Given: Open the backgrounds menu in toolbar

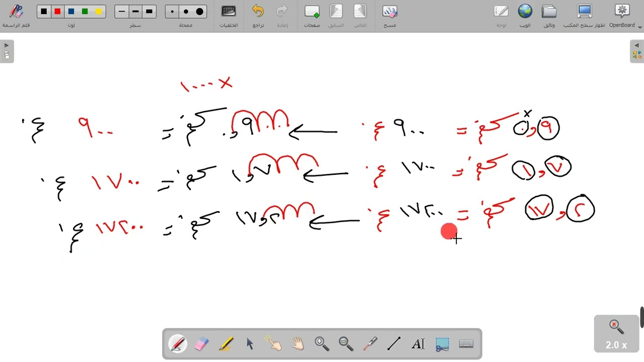Looking at the screenshot, I should pos(228,16).
